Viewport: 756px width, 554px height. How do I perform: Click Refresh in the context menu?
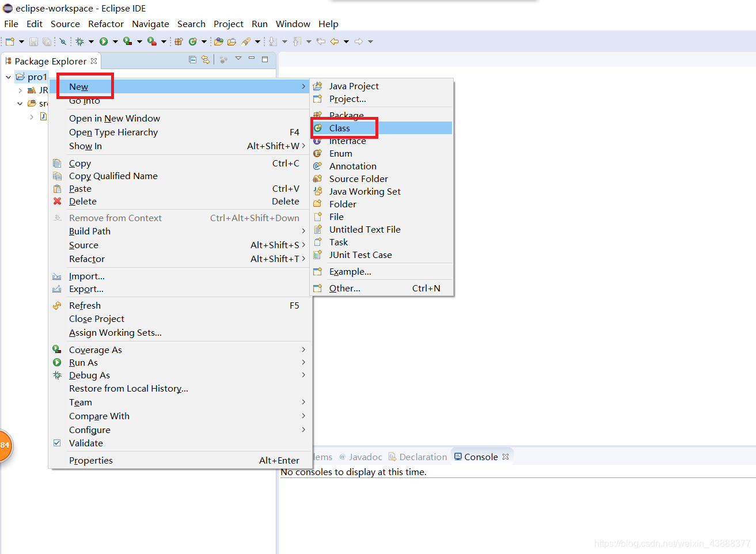180,305
